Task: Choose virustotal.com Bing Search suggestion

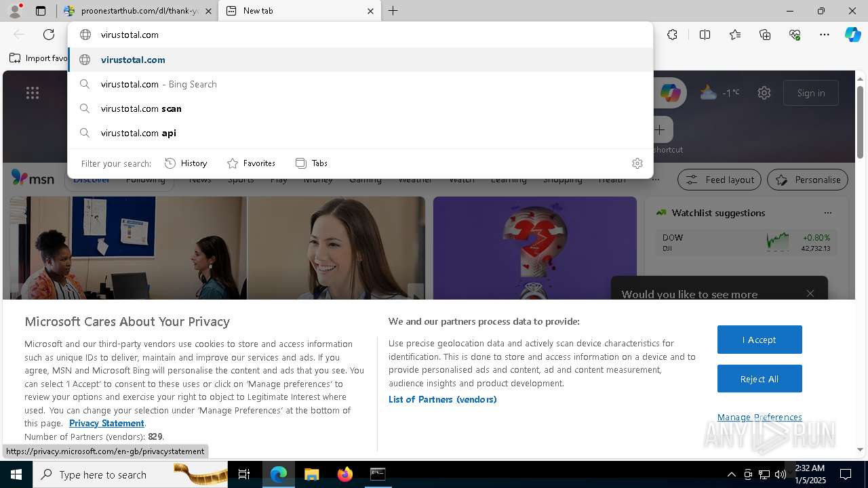Action: click(x=360, y=84)
